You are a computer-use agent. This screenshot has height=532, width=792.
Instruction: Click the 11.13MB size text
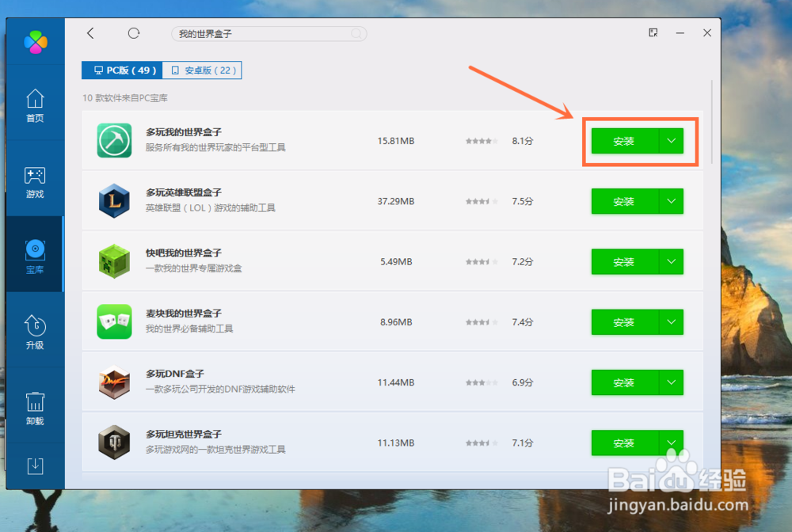[x=396, y=443]
